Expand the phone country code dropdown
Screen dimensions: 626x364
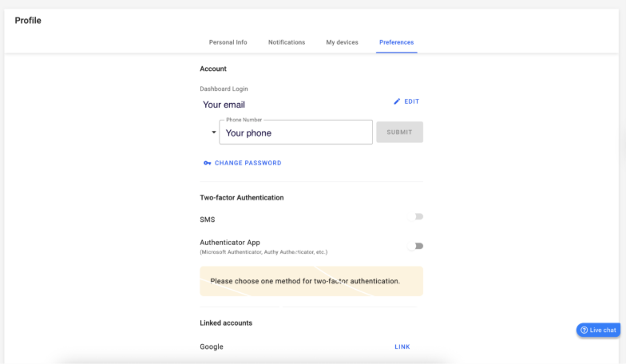[x=213, y=133]
